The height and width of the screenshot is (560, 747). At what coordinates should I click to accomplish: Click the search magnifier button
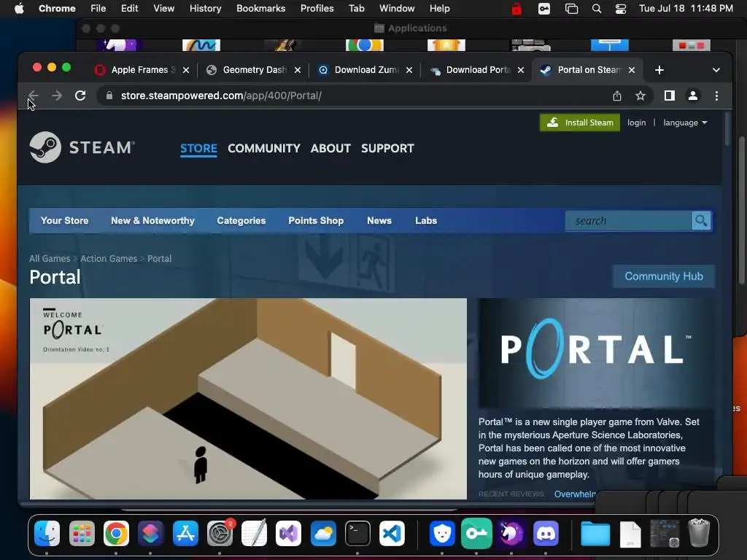701,220
